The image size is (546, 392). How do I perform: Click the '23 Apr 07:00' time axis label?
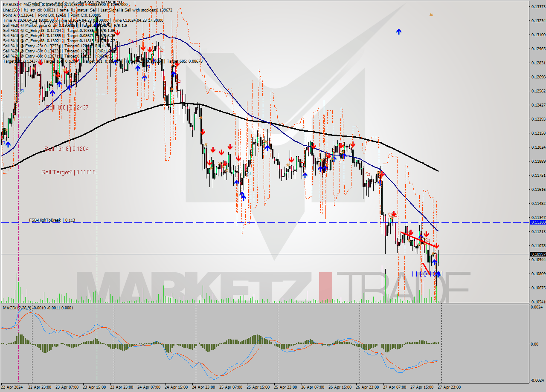67,387
